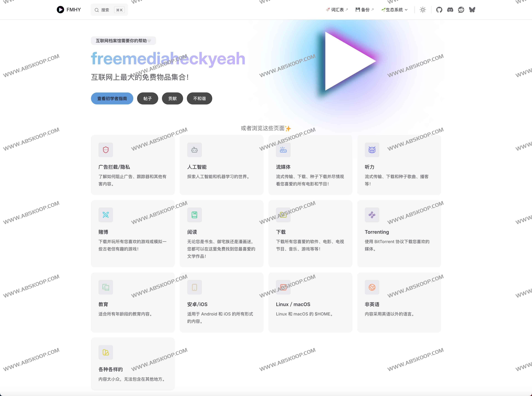
Task: Select the 人工智能 robot icon
Action: click(194, 150)
